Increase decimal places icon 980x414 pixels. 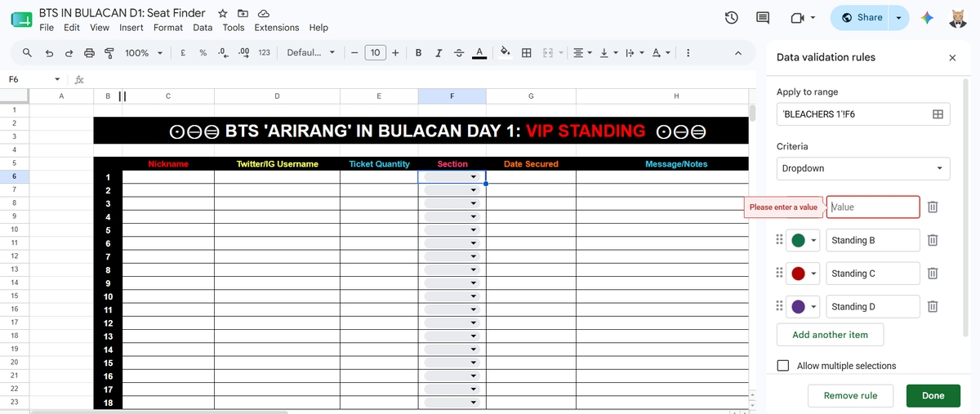point(243,52)
